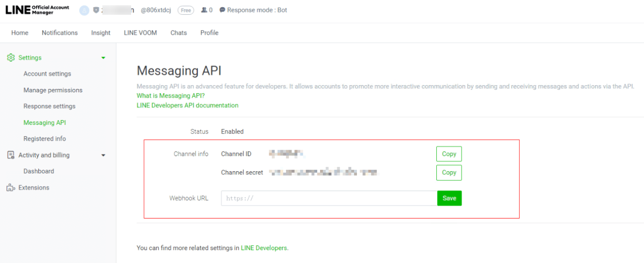Click the account avatar icon in header
644x263 pixels.
pyautogui.click(x=84, y=10)
